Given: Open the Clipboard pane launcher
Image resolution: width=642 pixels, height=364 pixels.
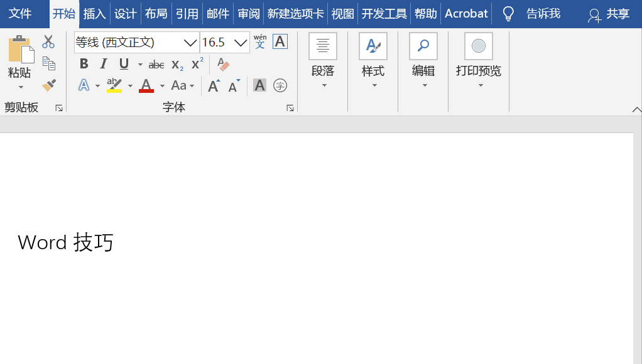Looking at the screenshot, I should click(x=59, y=108).
